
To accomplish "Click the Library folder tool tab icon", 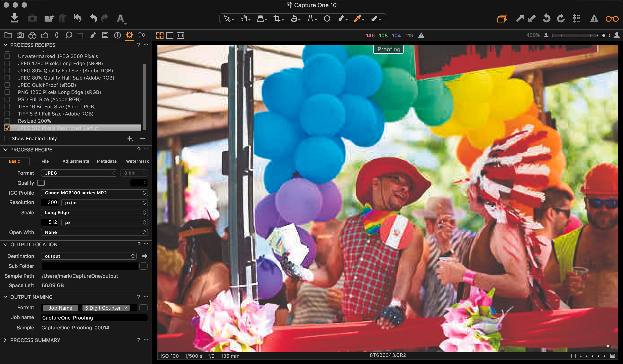I will 8,35.
